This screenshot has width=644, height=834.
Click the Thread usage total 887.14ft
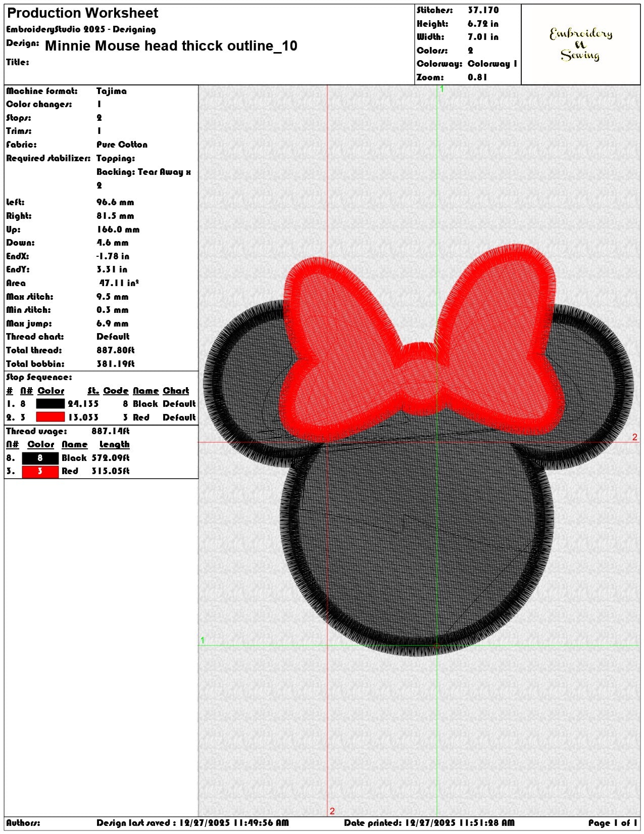(111, 431)
